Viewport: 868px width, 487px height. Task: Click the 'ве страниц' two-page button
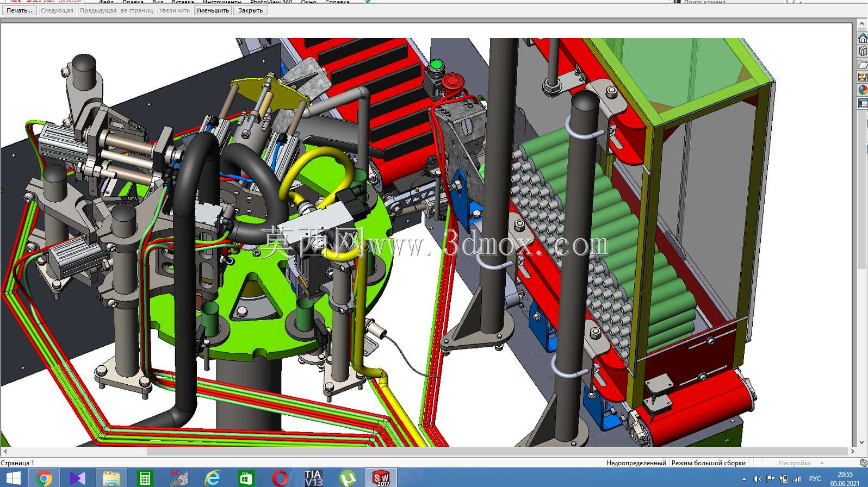tap(137, 10)
